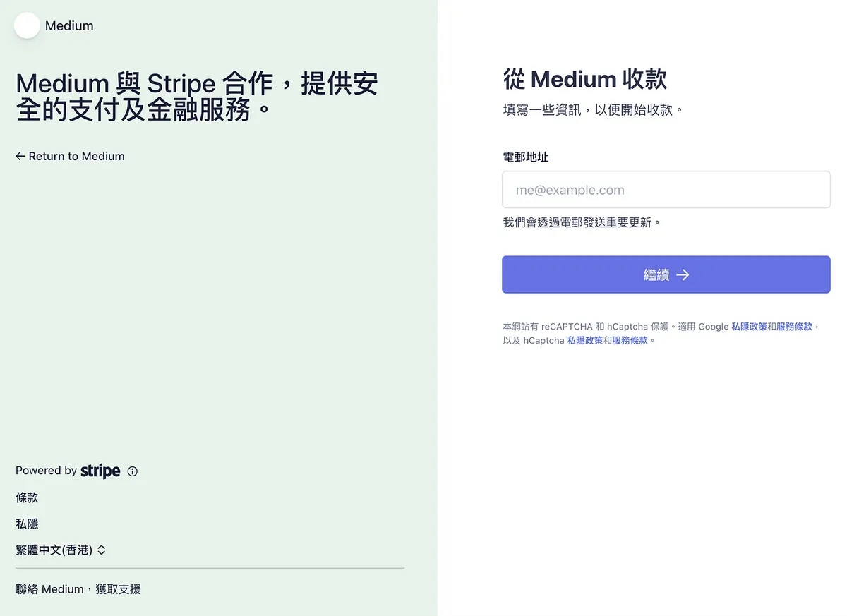Viewport: 847px width, 616px height.
Task: Click the Return to Medium link text
Action: click(x=76, y=156)
